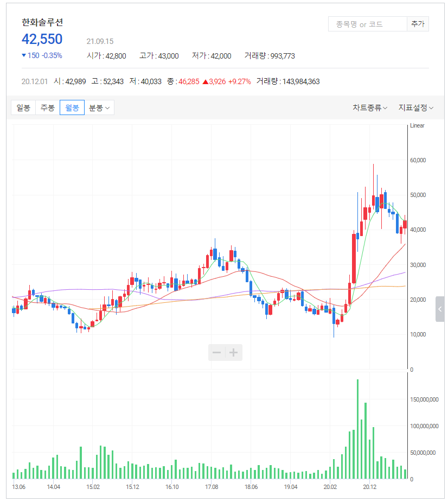Click the low price 저가:42,000
448x502 pixels.
212,56
